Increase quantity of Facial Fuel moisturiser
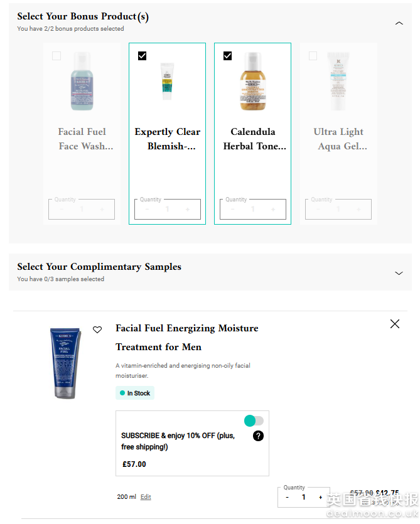Image resolution: width=420 pixels, height=524 pixels. (320, 498)
